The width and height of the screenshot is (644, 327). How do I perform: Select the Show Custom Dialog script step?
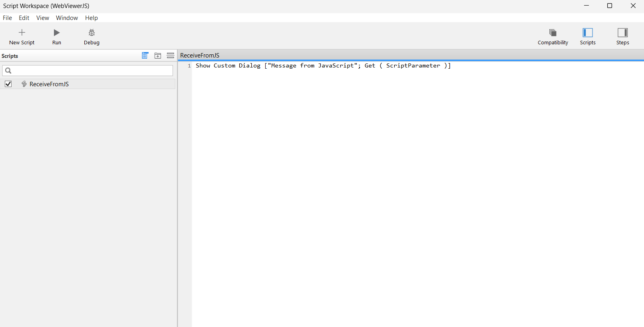coord(323,65)
